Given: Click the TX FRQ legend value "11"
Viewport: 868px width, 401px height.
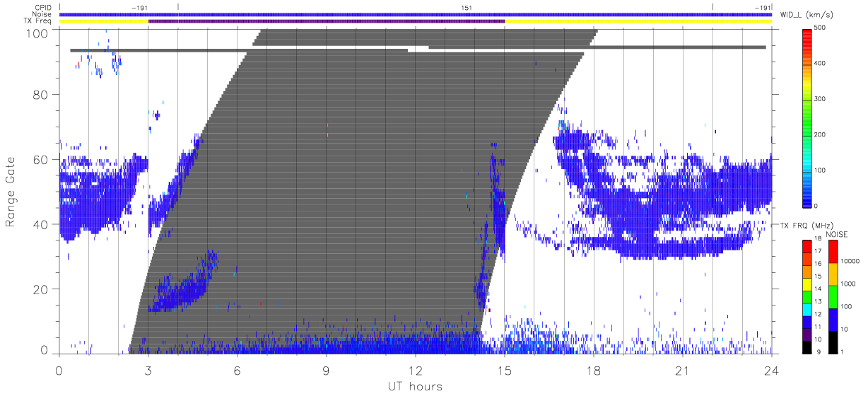Looking at the screenshot, I should pos(818,327).
